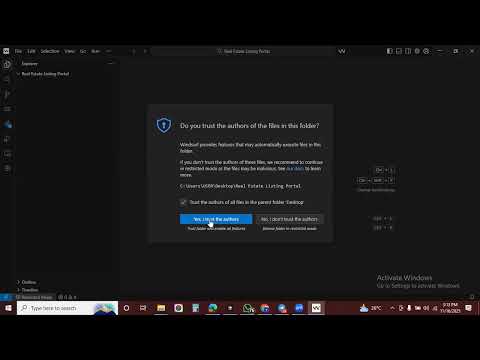Open Source Control view in activity bar
The width and height of the screenshot is (480, 360).
pos(7,94)
